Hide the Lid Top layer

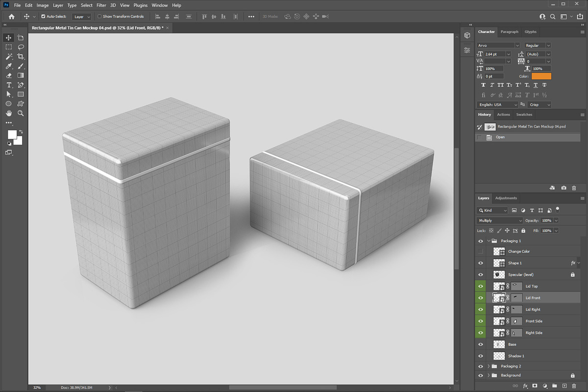480,286
